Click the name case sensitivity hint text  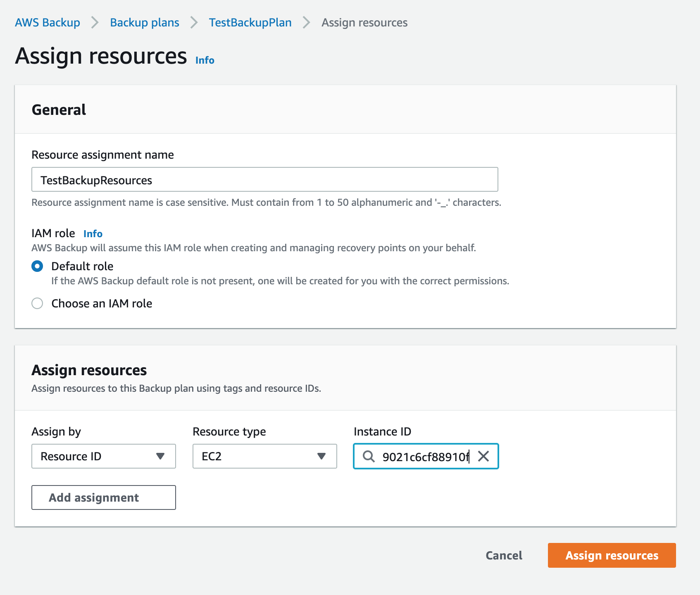pyautogui.click(x=266, y=202)
